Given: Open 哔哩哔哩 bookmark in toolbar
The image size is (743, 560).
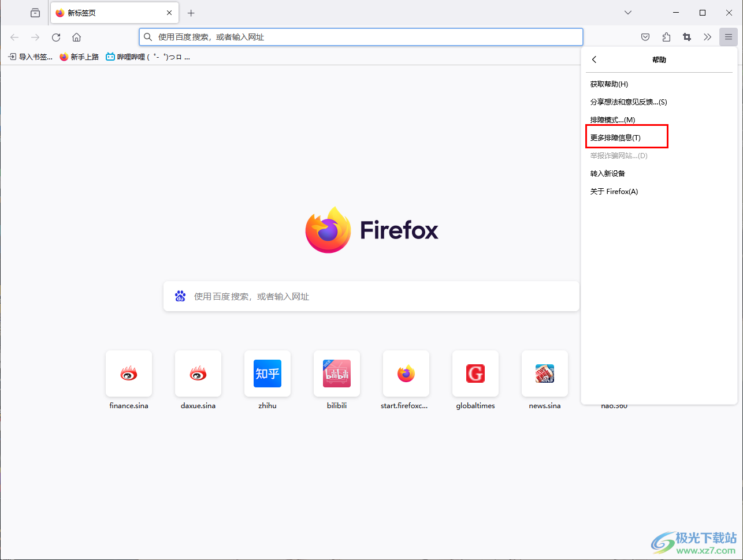Looking at the screenshot, I should 148,57.
